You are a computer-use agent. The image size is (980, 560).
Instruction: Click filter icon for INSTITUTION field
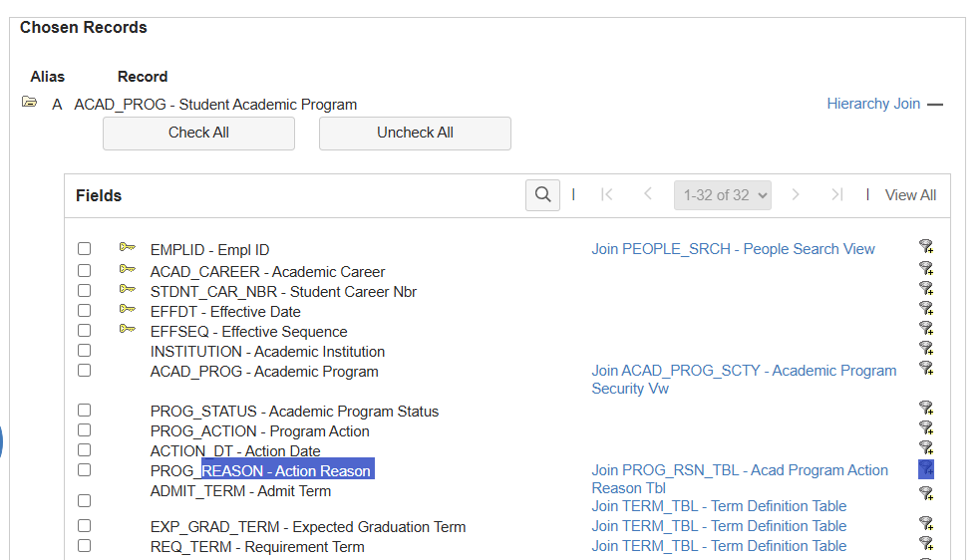click(x=926, y=348)
